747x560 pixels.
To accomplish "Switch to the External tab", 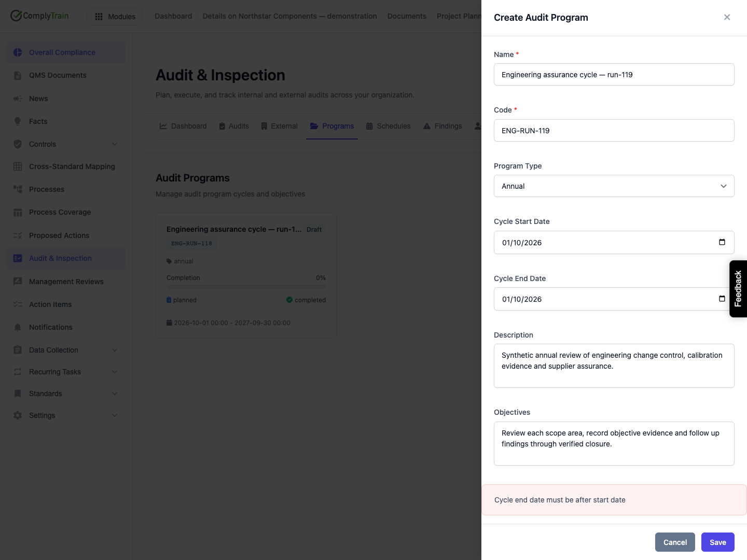I will click(x=279, y=126).
